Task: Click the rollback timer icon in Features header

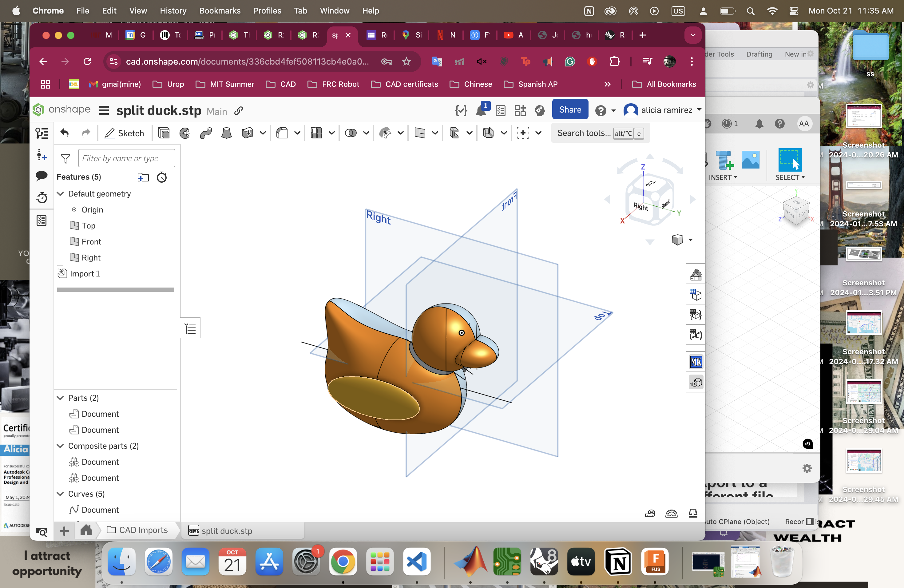Action: coord(162,177)
